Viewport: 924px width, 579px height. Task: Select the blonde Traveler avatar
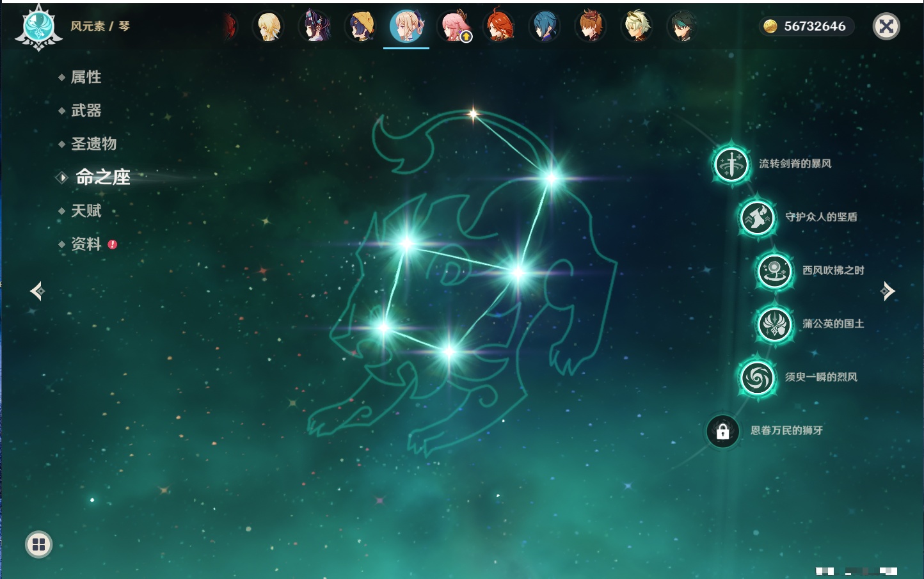pos(269,26)
